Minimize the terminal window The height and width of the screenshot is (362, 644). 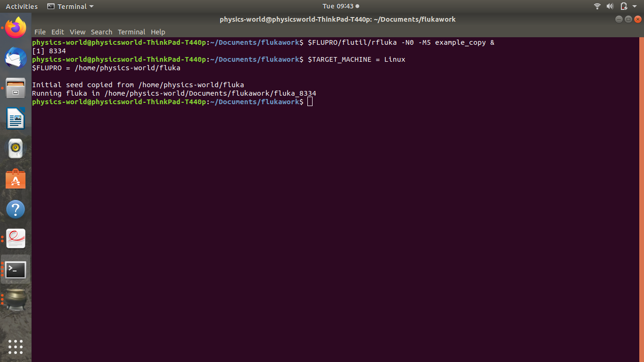[x=619, y=19]
